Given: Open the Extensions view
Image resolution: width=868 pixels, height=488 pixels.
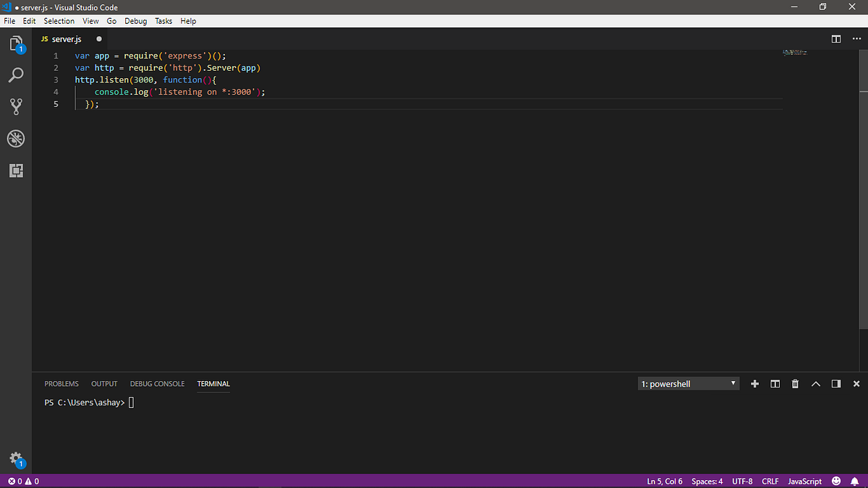Looking at the screenshot, I should pyautogui.click(x=16, y=171).
